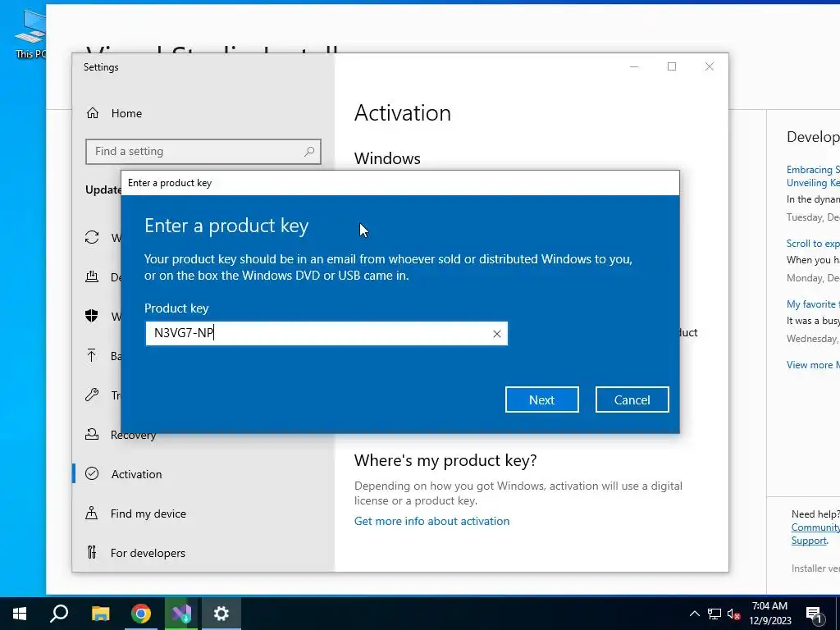The width and height of the screenshot is (840, 630).
Task: Open Home in the Settings sidebar
Action: coord(126,113)
